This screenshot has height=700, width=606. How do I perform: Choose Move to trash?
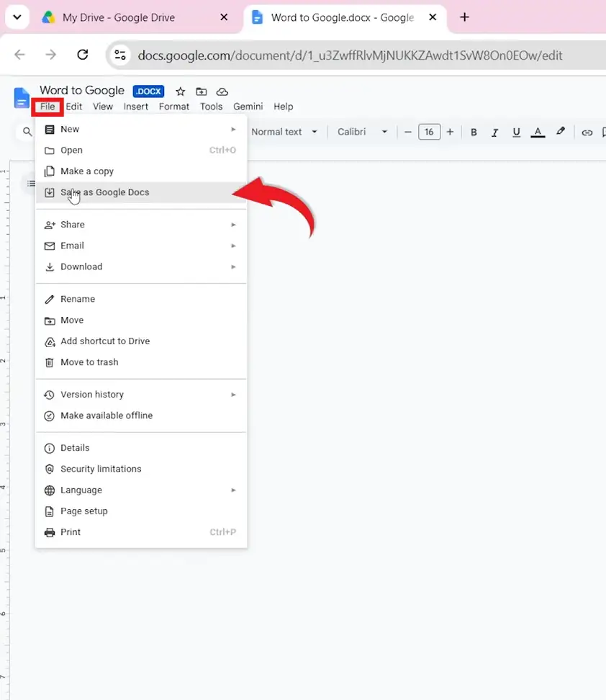[141, 362]
